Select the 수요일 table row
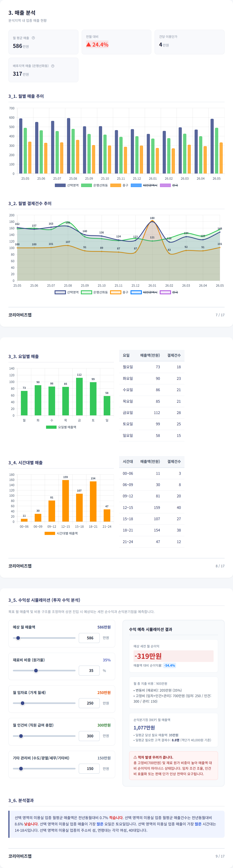 (x=152, y=390)
